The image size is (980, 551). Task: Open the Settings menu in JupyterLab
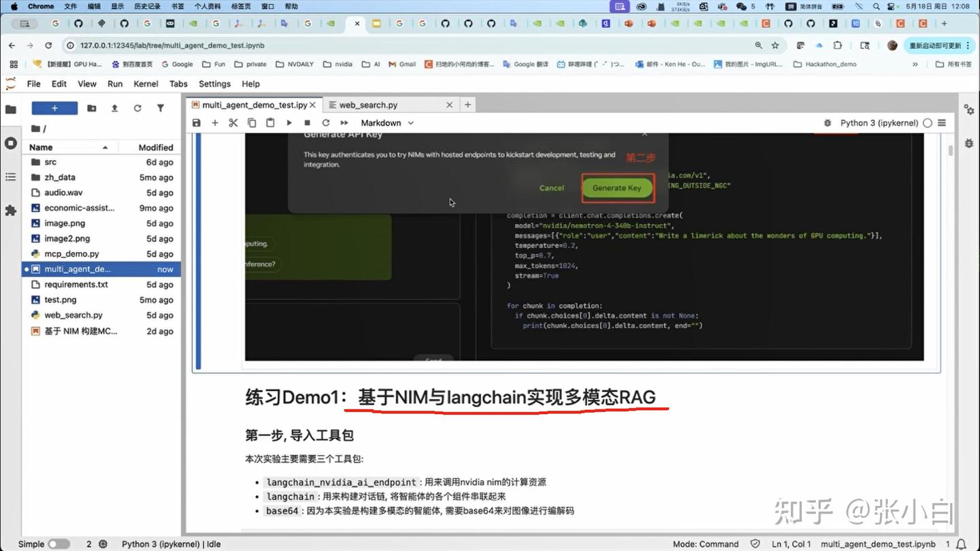pyautogui.click(x=214, y=84)
